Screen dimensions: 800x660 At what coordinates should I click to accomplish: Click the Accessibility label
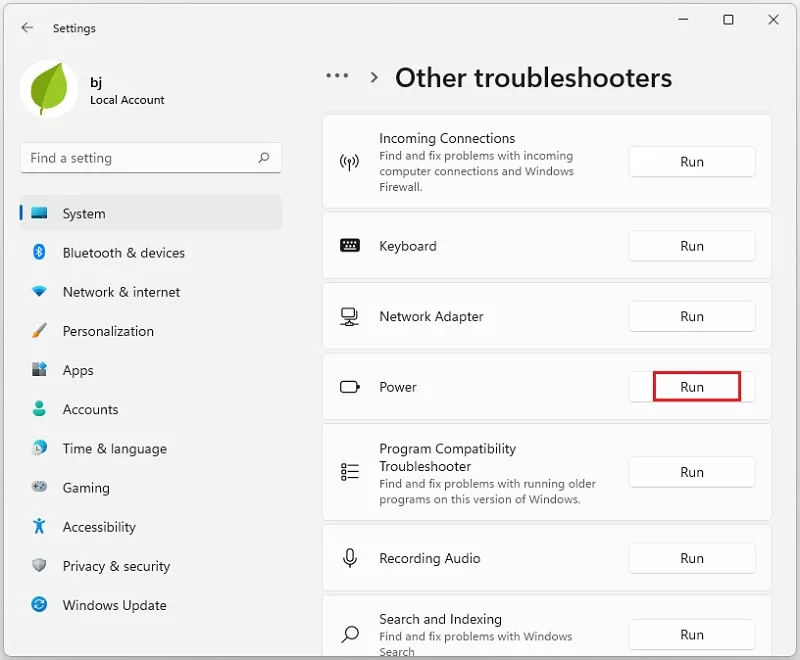(x=99, y=527)
